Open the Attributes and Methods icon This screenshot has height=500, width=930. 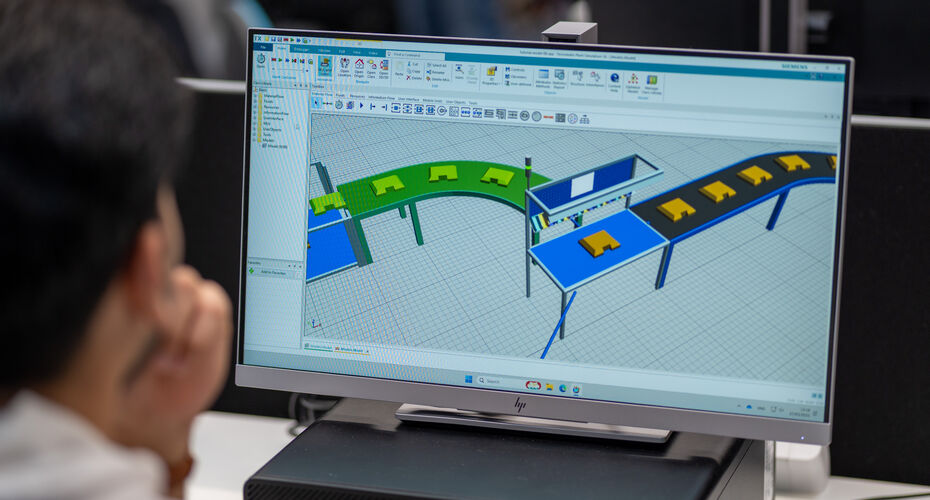pyautogui.click(x=543, y=77)
